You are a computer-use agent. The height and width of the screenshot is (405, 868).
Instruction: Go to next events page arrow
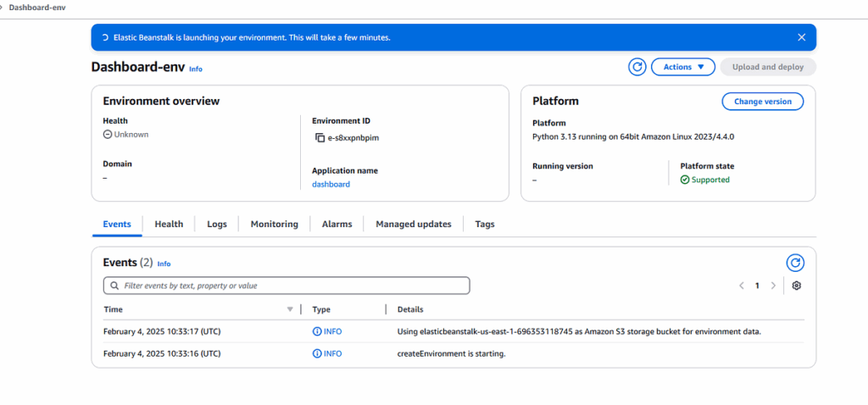(773, 286)
